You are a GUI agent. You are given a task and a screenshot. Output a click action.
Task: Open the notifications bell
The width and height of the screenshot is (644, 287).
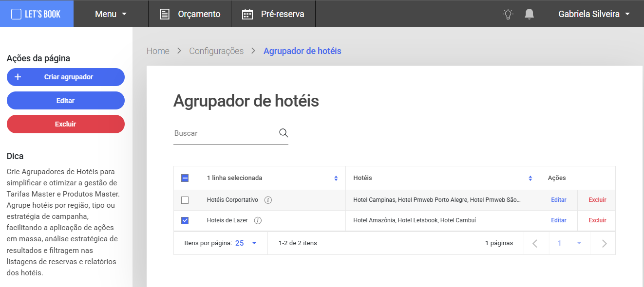pyautogui.click(x=530, y=14)
